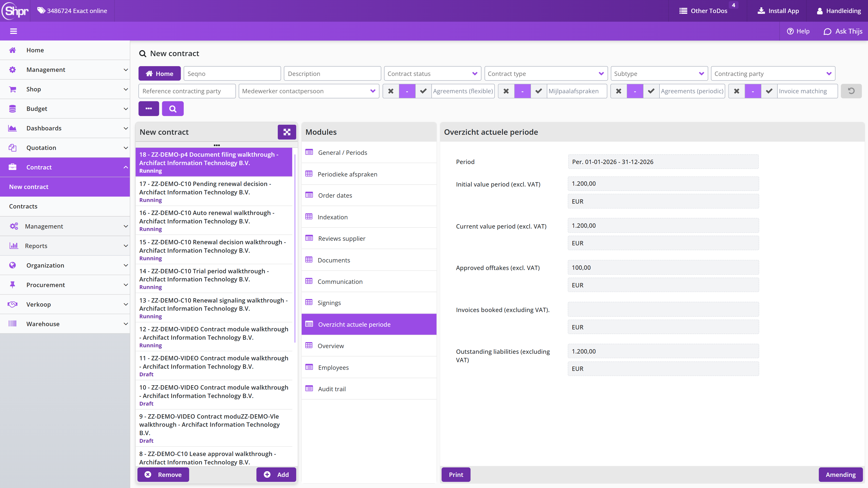Expand Budget sidebar menu
868x488 pixels.
point(65,109)
